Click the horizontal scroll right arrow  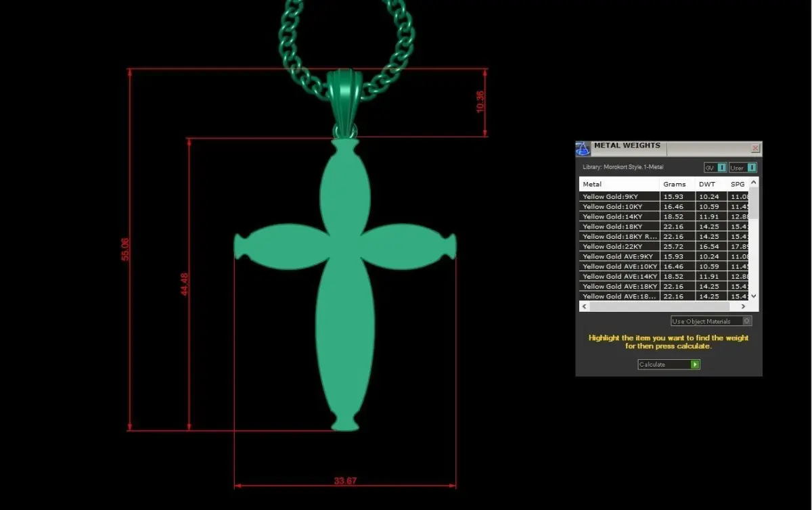click(x=744, y=306)
